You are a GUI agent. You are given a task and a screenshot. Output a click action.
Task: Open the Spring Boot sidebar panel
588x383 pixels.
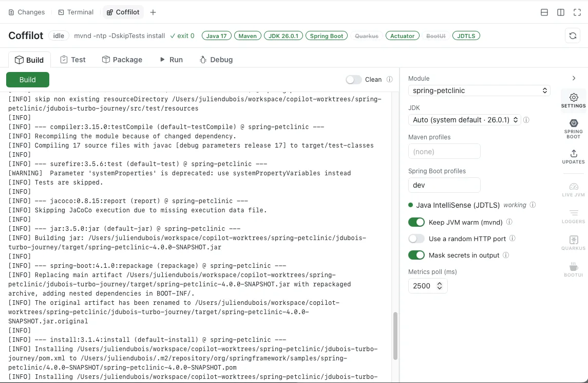click(x=574, y=129)
